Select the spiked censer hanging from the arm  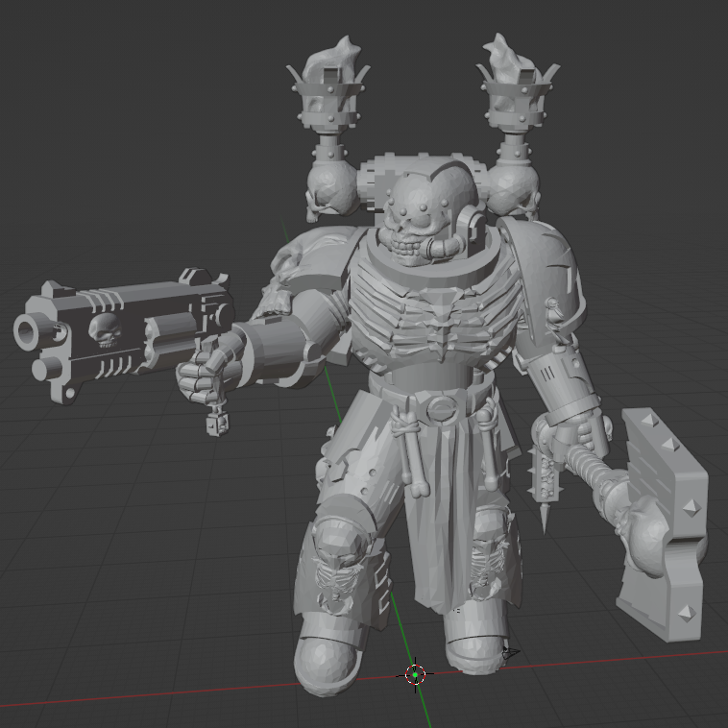click(545, 483)
